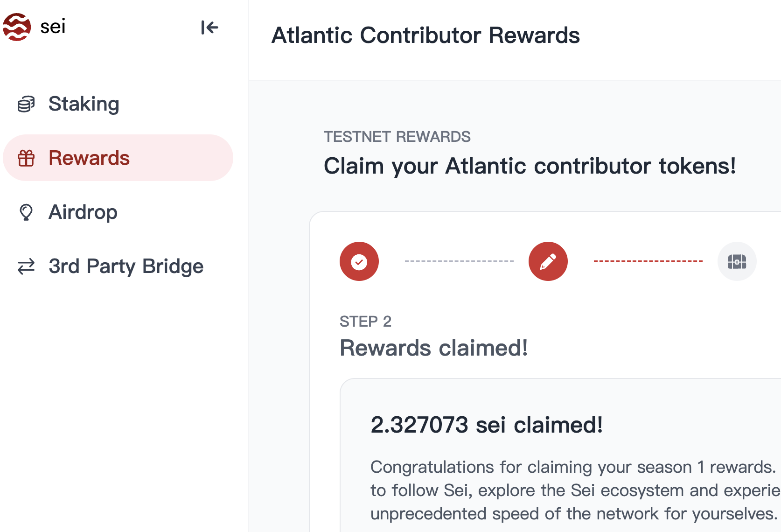Image resolution: width=781 pixels, height=532 pixels.
Task: Click the bridge swap arrows icon
Action: coord(26,266)
